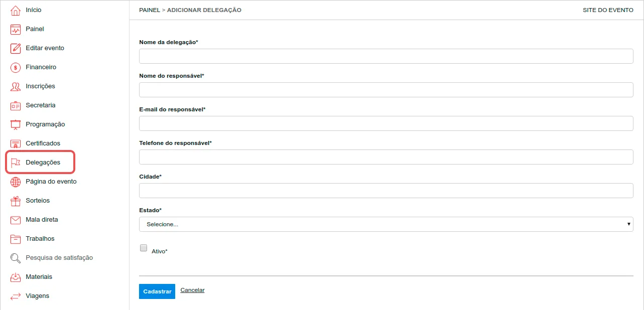This screenshot has width=644, height=310.
Task: Open the Estado Selecione dropdown
Action: pyautogui.click(x=386, y=224)
